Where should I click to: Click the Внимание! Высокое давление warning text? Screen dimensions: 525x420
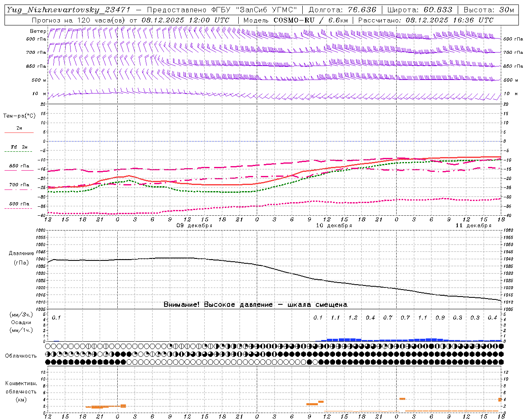[x=255, y=304]
